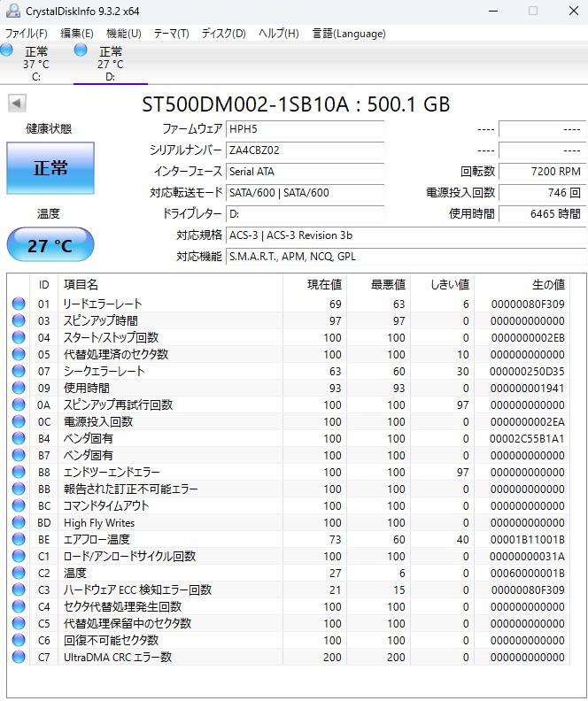Click the ID column header
588x701 pixels.
43,285
